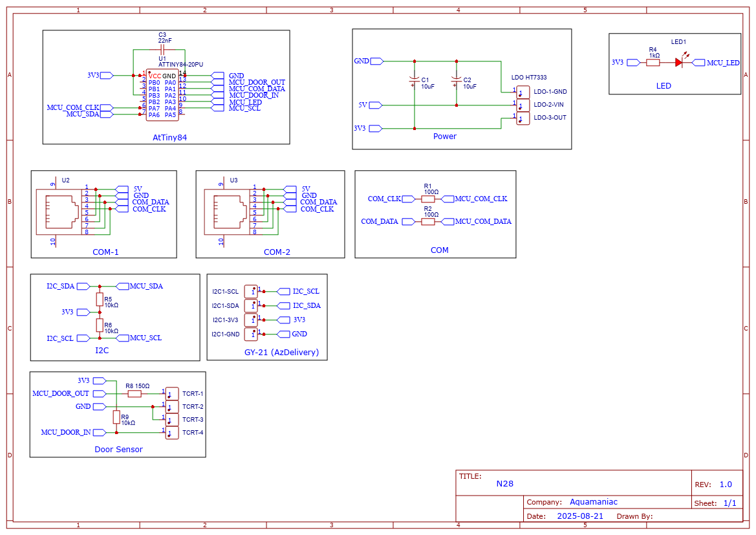The width and height of the screenshot is (756, 535).
Task: Select capacitor C1 in the Power block
Action: pos(414,82)
